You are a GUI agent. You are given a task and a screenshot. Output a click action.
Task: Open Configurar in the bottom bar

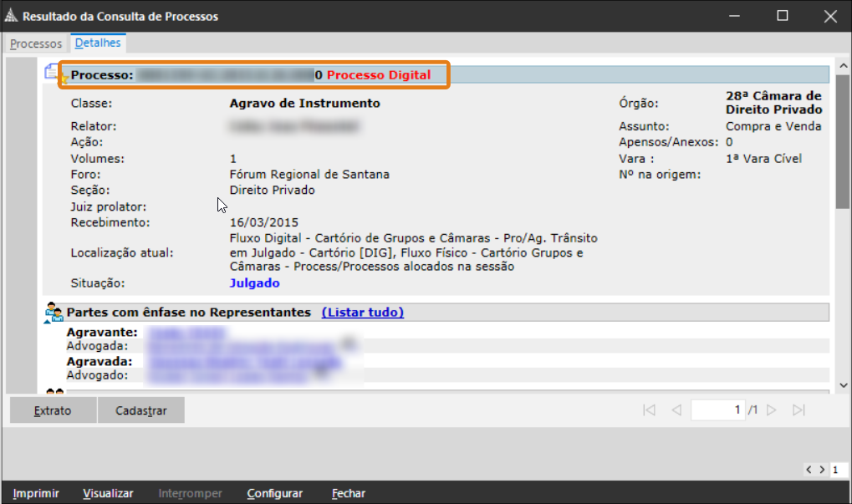274,494
